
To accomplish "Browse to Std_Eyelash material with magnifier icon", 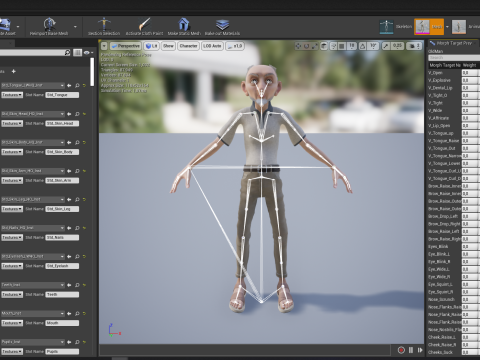I will [x=77, y=257].
